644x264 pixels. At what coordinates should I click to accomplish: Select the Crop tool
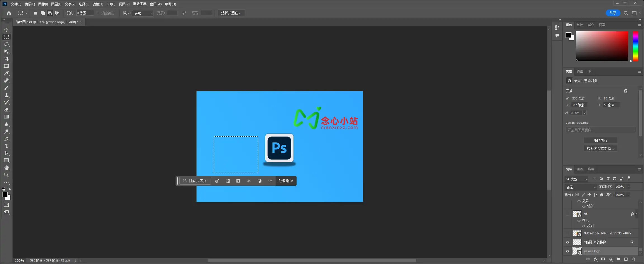tap(6, 59)
